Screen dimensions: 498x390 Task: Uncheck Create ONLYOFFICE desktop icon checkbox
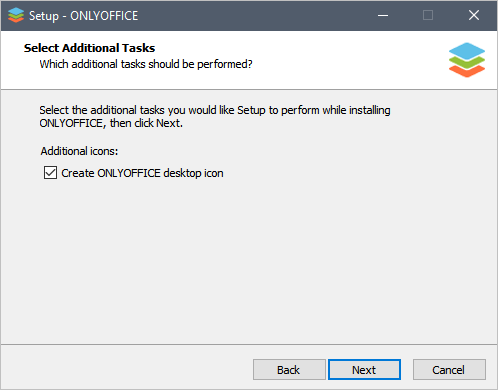point(50,173)
